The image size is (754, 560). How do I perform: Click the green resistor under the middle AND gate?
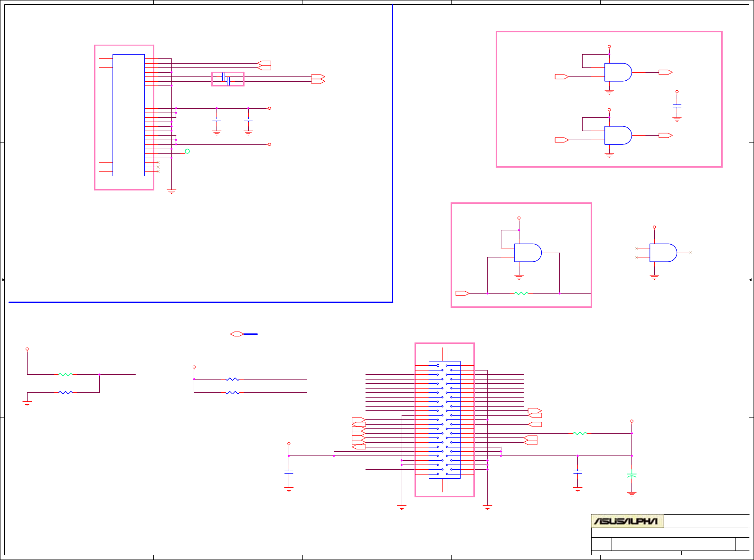[521, 294]
